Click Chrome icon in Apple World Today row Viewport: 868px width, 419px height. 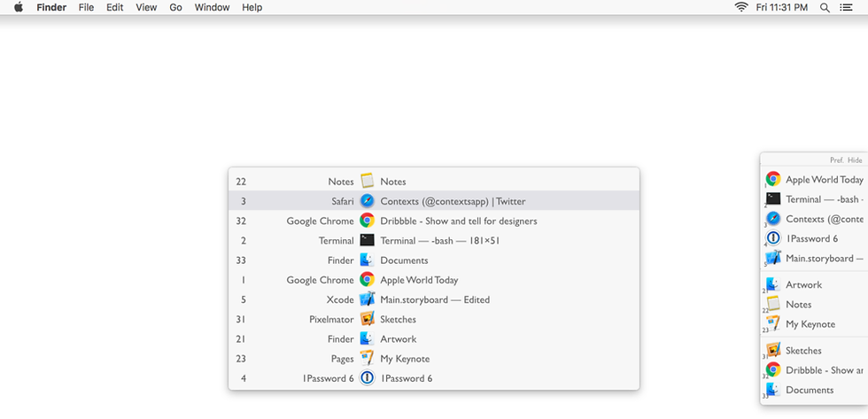point(367,280)
